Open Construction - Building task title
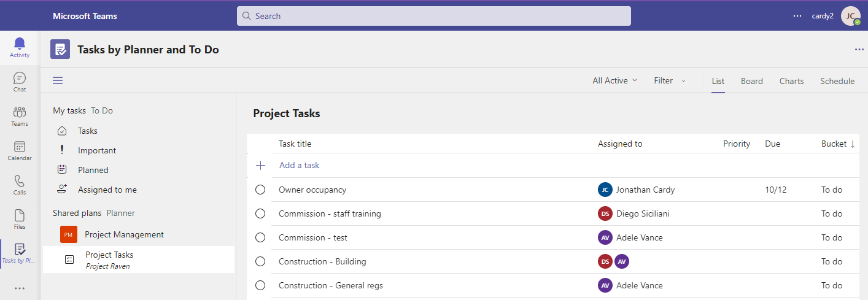Image resolution: width=868 pixels, height=300 pixels. [322, 261]
